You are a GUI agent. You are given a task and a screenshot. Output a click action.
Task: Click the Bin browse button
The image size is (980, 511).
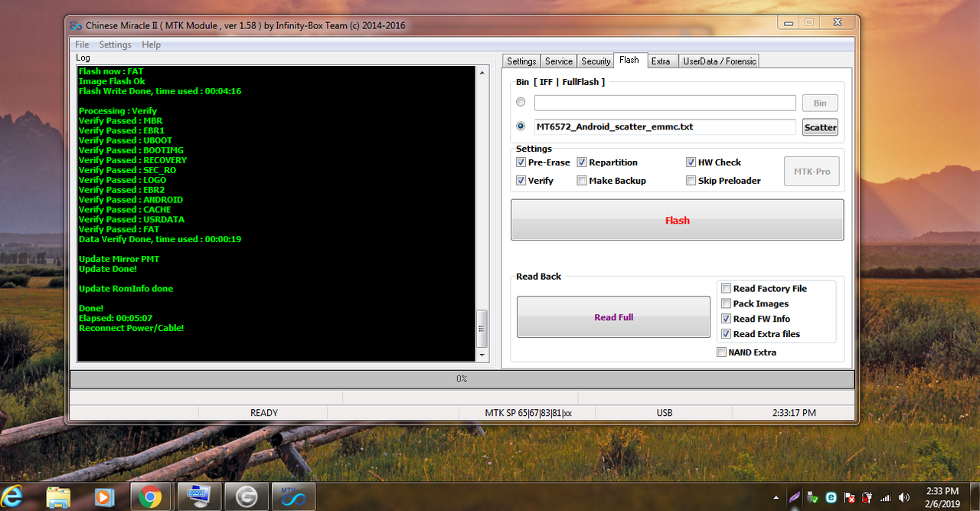coord(820,103)
